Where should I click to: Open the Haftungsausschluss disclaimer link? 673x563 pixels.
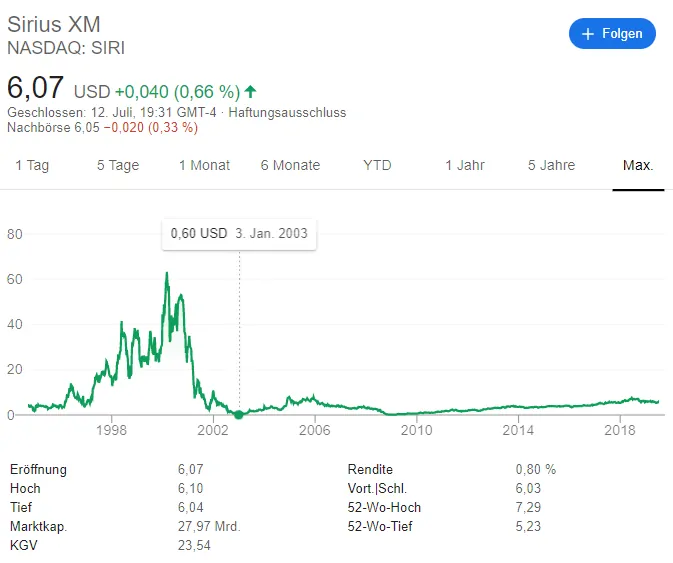tap(287, 112)
